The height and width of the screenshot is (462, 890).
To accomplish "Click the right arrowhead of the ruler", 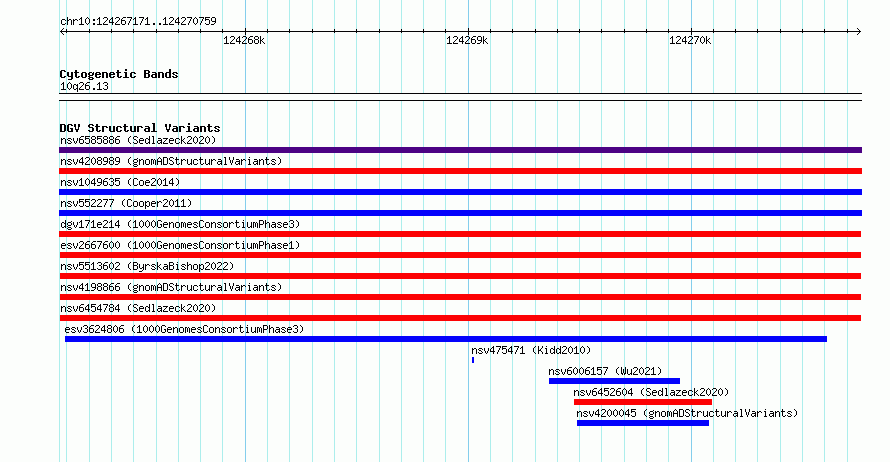I will [859, 32].
